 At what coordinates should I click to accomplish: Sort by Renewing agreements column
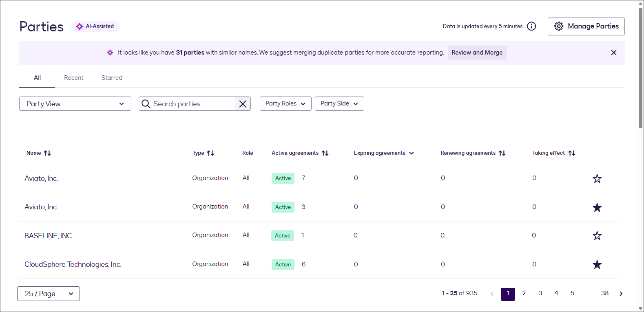point(502,153)
